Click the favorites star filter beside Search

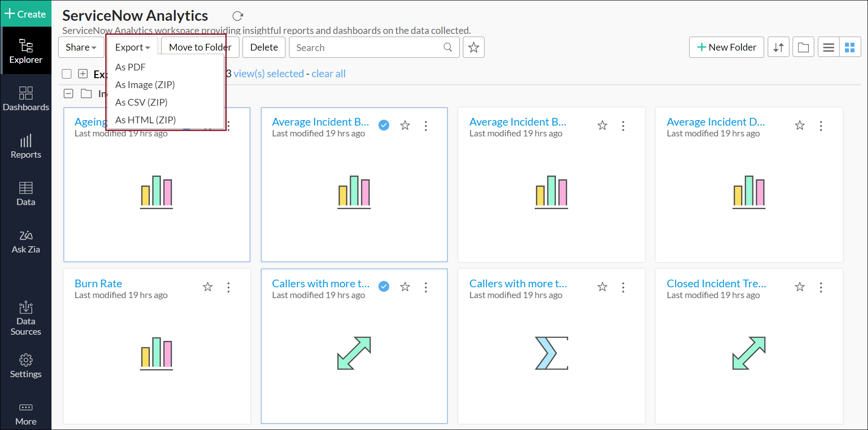[x=474, y=47]
